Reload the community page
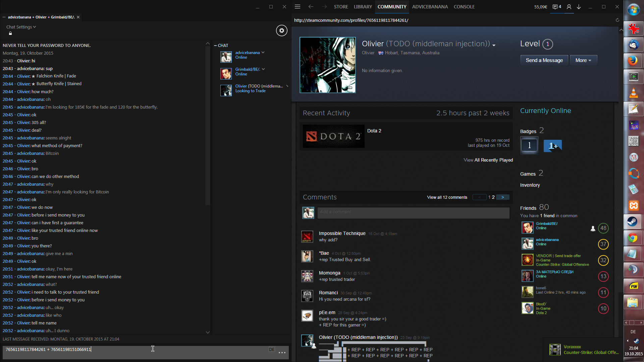Image resolution: width=644 pixels, height=362 pixels. (617, 20)
